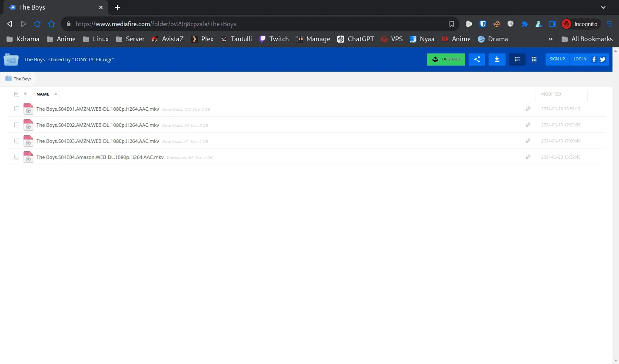Image resolution: width=619 pixels, height=364 pixels.
Task: Click the MediaFire share folder icon
Action: click(x=477, y=59)
